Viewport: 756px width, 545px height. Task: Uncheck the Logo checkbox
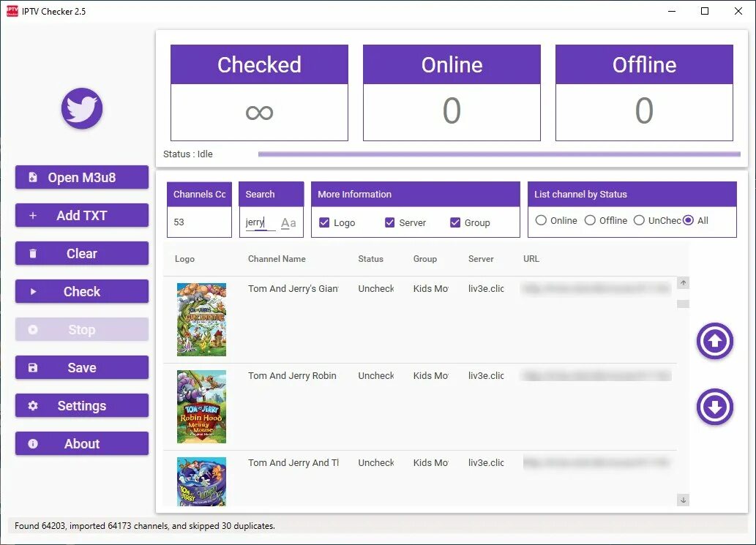(324, 222)
